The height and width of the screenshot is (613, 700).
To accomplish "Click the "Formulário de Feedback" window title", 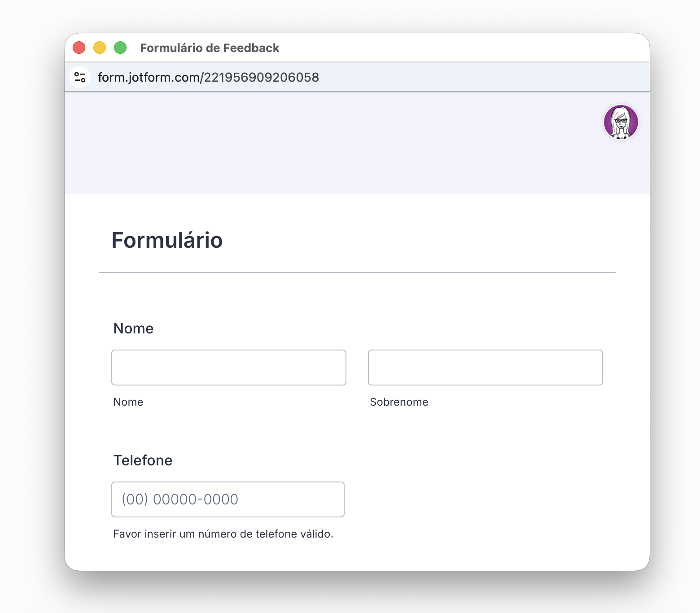I will (x=210, y=48).
